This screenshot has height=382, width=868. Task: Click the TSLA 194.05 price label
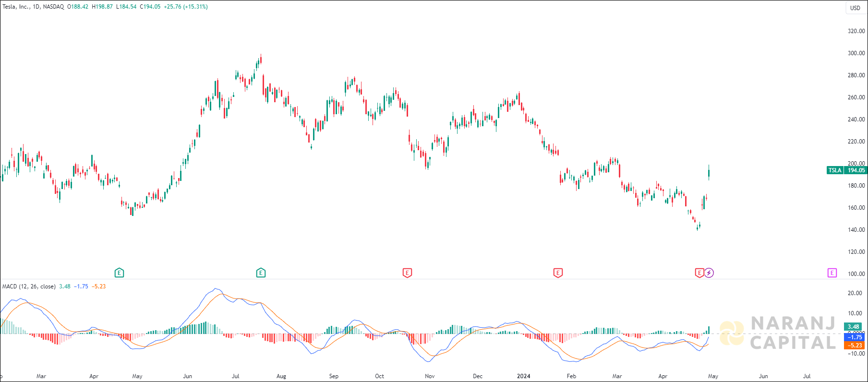[847, 170]
